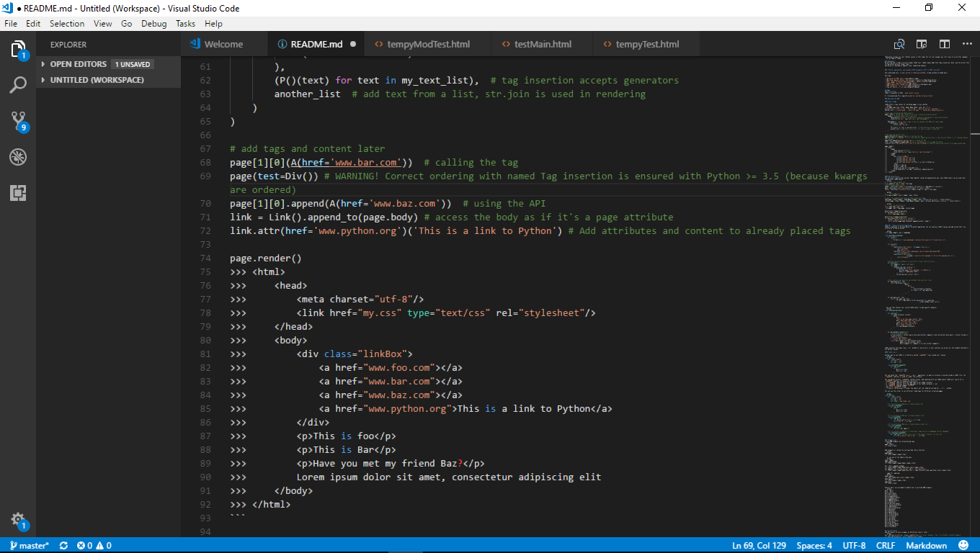Click '# add tags and content later' comment

pos(308,148)
